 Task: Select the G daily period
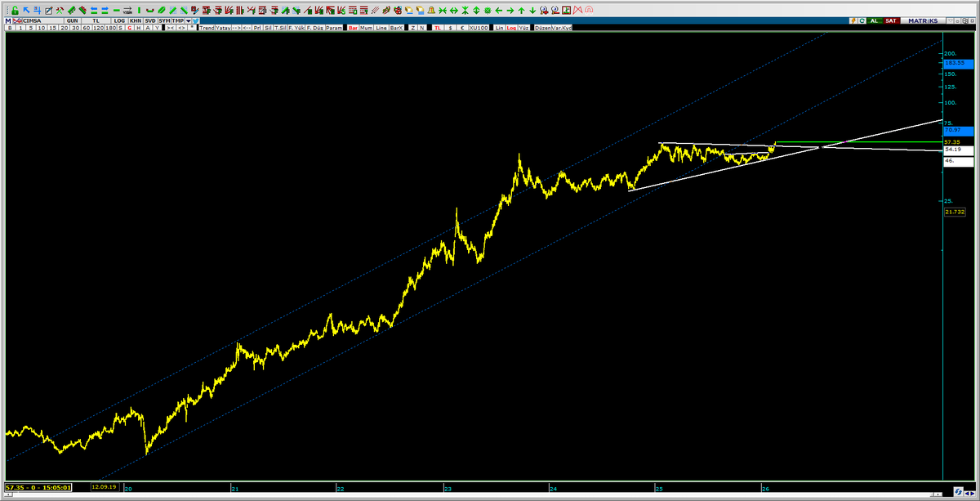(131, 27)
